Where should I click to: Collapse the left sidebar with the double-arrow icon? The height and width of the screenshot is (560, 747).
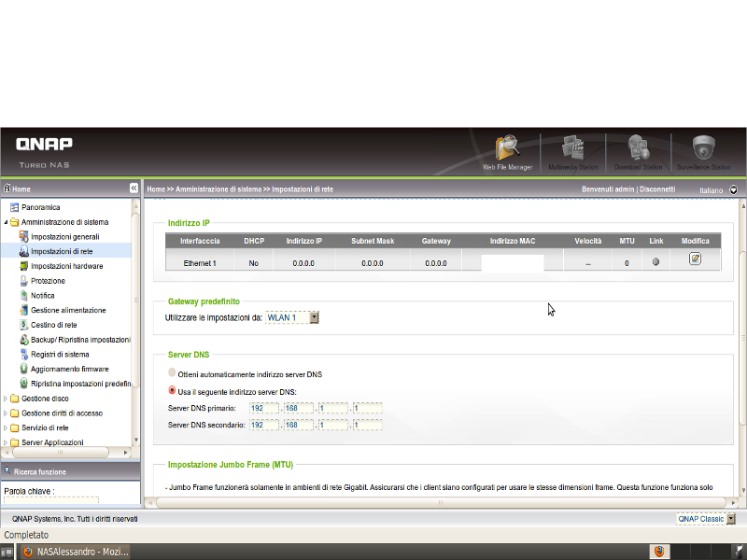134,189
